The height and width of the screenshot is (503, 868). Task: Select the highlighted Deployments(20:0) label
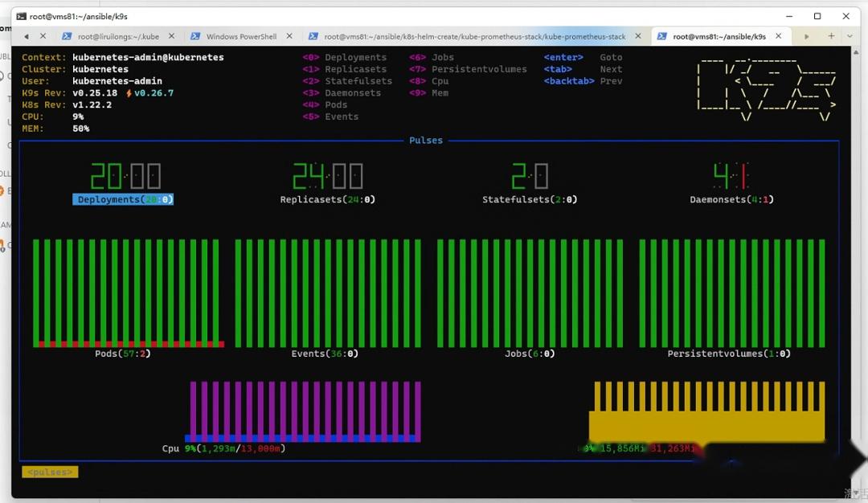pos(123,199)
